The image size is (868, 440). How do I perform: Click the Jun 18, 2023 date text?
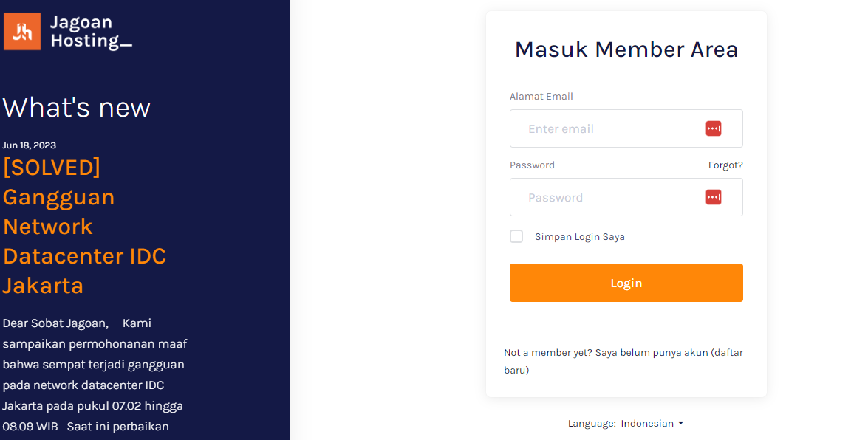click(x=30, y=145)
